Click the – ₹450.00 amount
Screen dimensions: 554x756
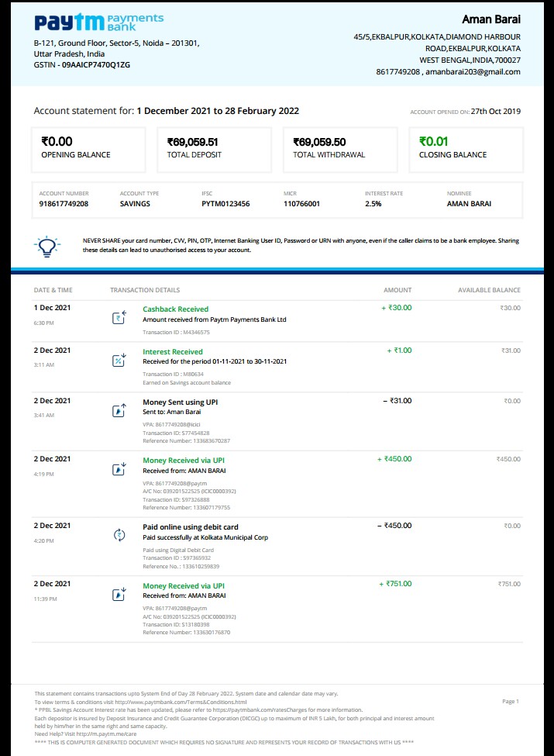click(x=394, y=526)
